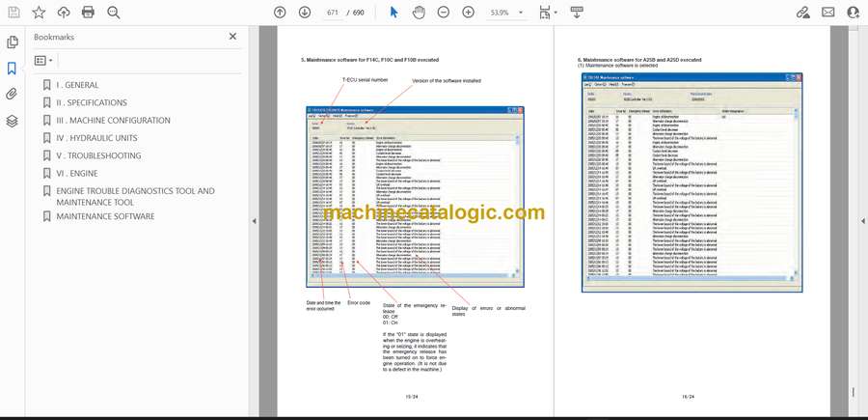Open the V . TROUBLESHOOTING bookmark

[x=98, y=155]
